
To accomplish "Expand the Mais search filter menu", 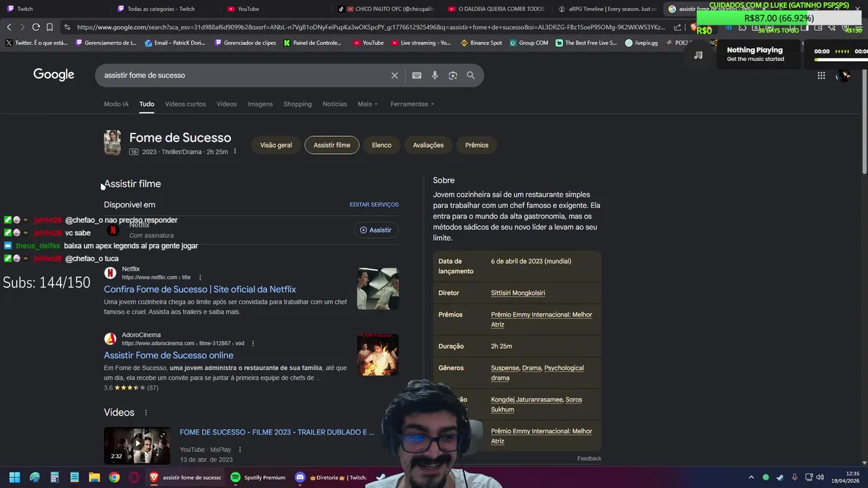I will pyautogui.click(x=368, y=104).
